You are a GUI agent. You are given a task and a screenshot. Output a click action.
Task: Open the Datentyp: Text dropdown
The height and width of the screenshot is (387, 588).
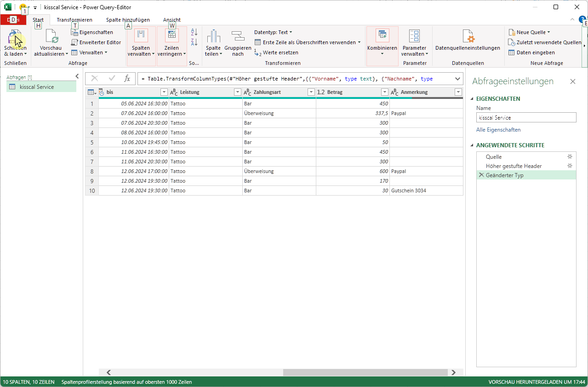pos(273,32)
